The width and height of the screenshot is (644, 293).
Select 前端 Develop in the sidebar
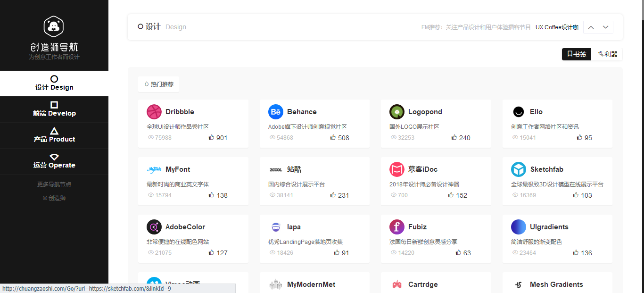coord(54,109)
